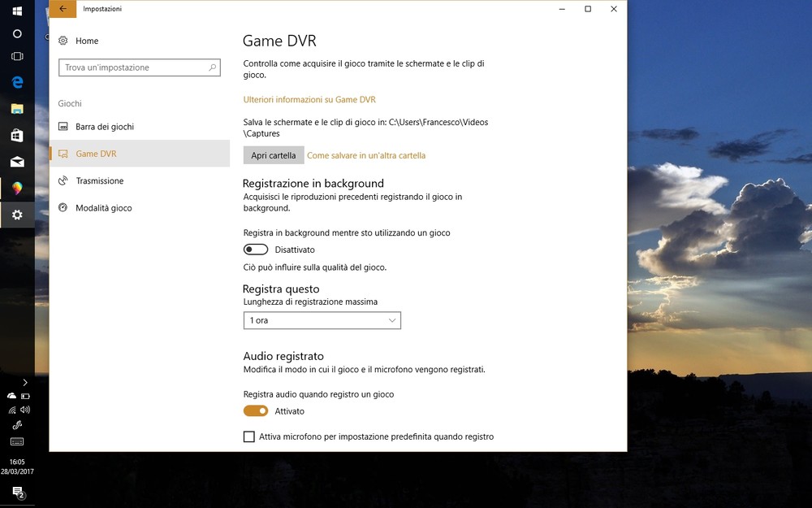Open the volume speaker tray icon
Image resolution: width=812 pixels, height=508 pixels.
coord(25,410)
